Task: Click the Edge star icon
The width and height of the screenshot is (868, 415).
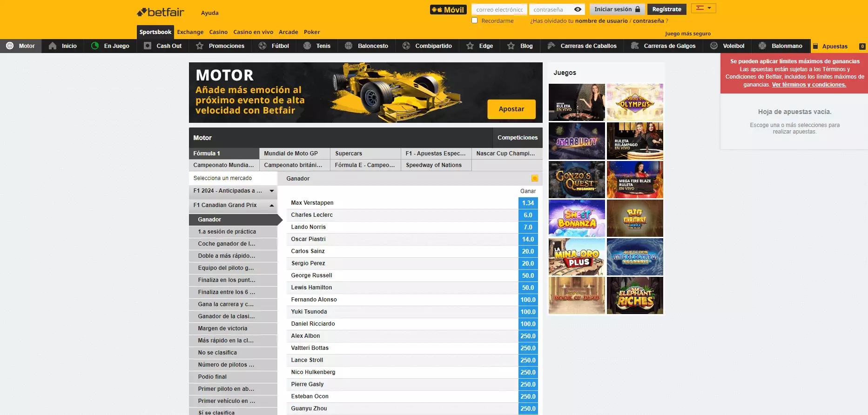Action: (x=470, y=46)
